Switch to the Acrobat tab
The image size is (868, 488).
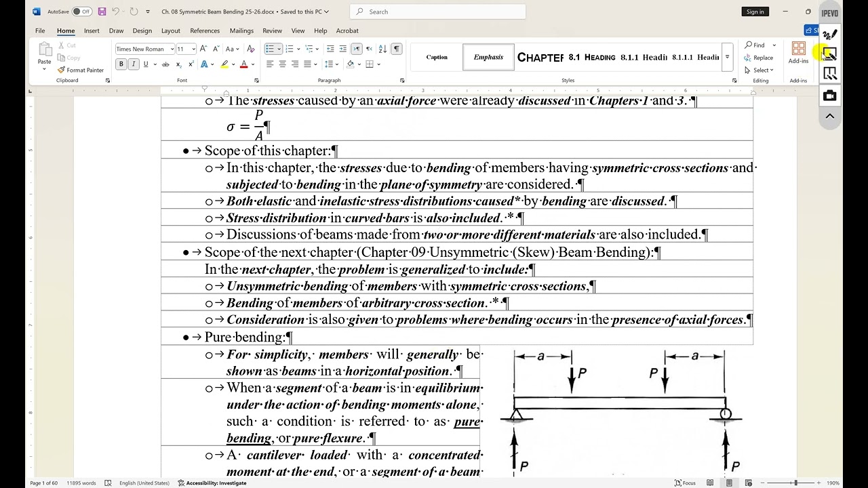[347, 30]
